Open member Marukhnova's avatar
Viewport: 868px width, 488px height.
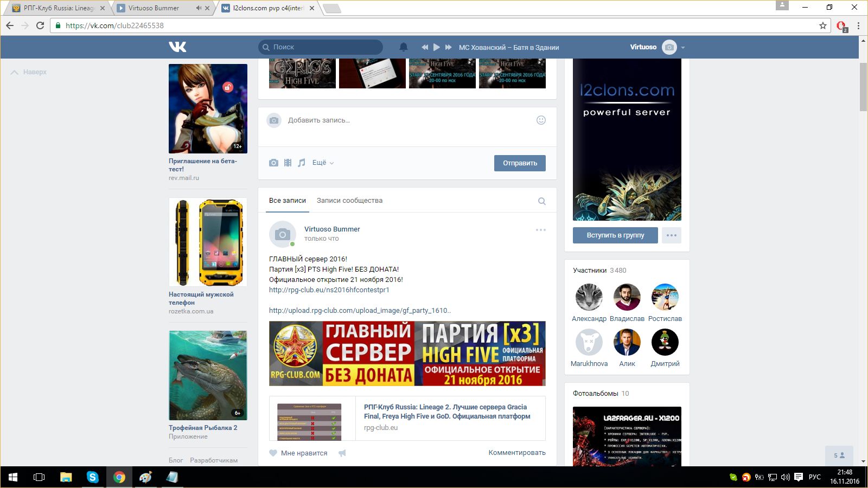589,342
